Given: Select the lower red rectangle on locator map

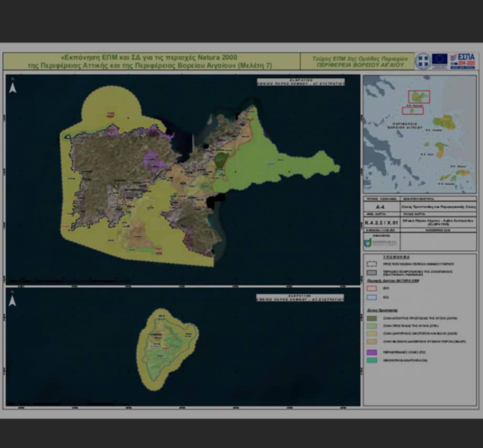Looking at the screenshot, I should click(413, 110).
